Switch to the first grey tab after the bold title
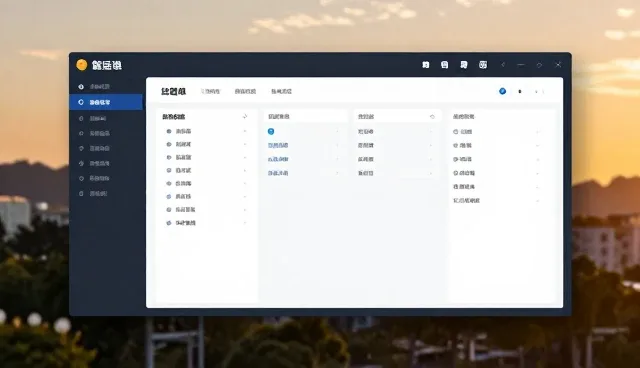Screen dimensions: 640x368 point(211,91)
